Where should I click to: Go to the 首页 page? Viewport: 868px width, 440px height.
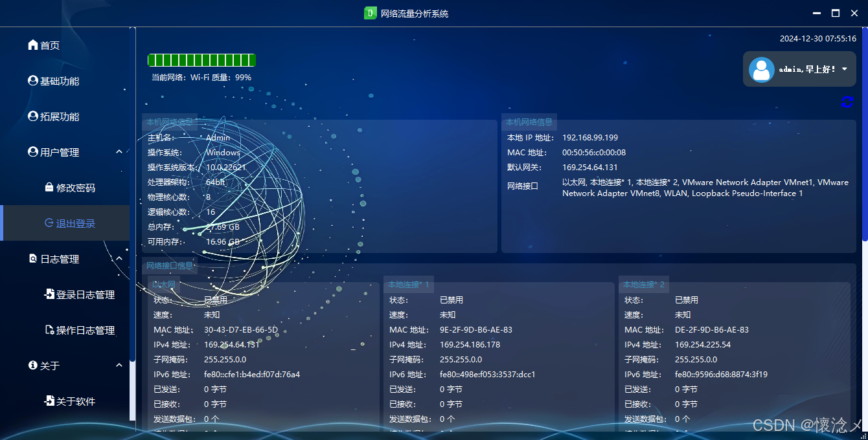coord(65,45)
